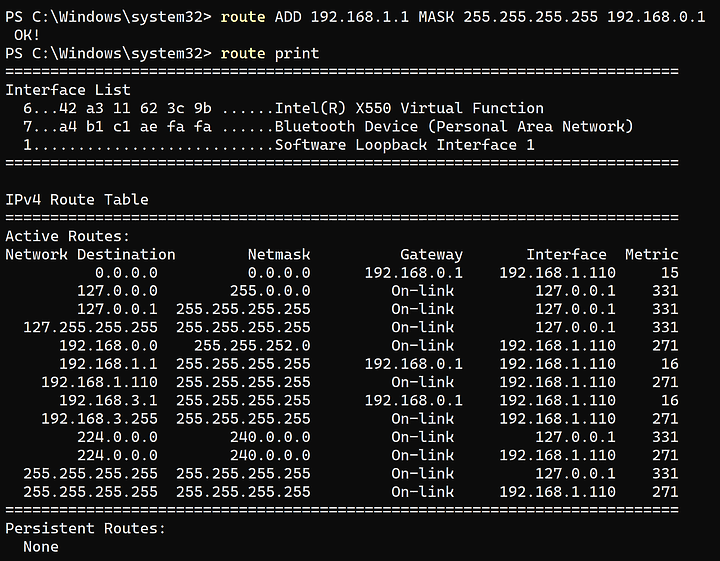
Task: Click the "Gateway" column header
Action: click(x=431, y=254)
